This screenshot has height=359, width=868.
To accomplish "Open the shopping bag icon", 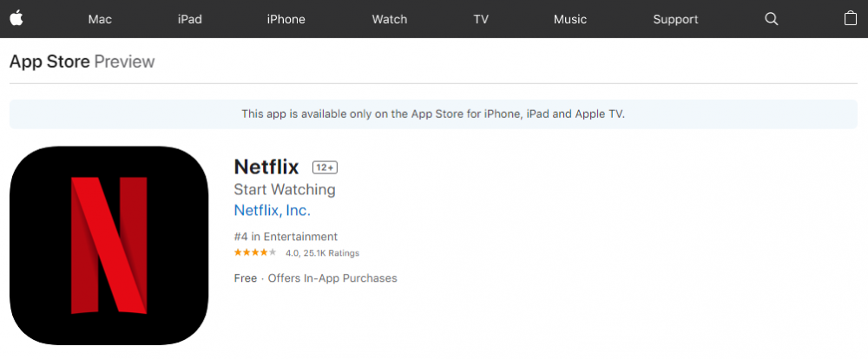I will (x=851, y=18).
